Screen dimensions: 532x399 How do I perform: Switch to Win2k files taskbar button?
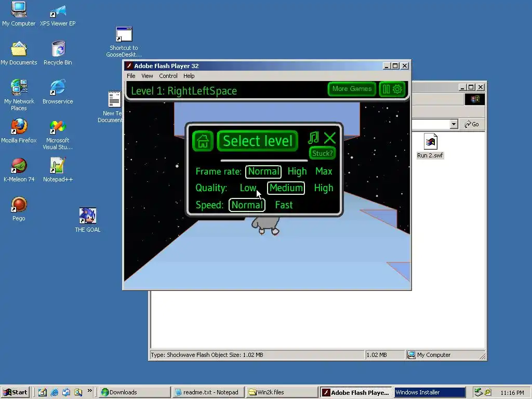coord(282,392)
